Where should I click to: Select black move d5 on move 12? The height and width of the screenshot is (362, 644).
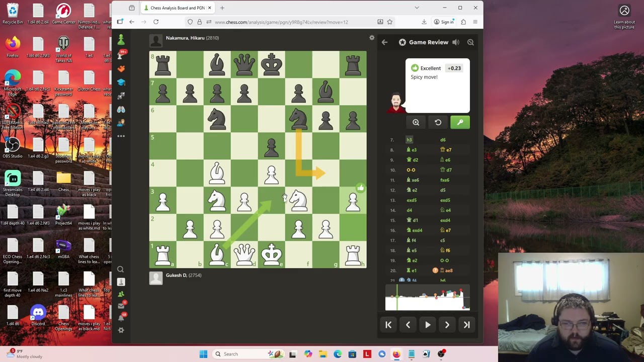(x=443, y=190)
